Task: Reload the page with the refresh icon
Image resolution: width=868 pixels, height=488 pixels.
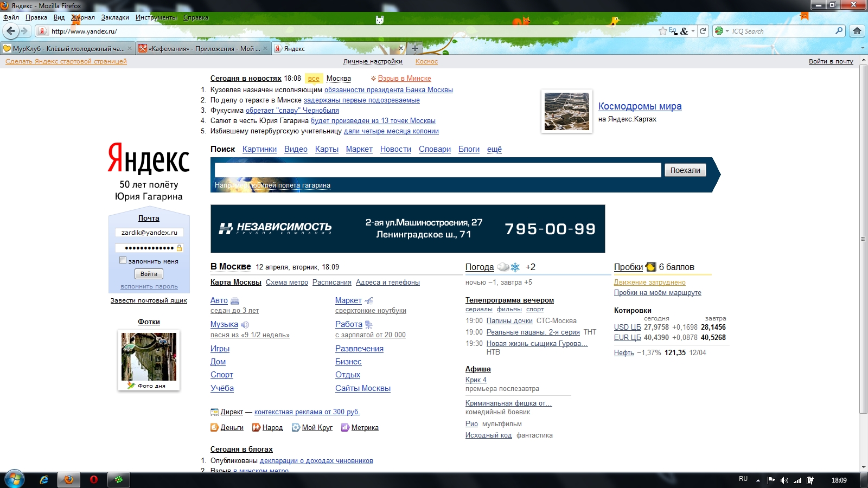Action: coord(703,31)
